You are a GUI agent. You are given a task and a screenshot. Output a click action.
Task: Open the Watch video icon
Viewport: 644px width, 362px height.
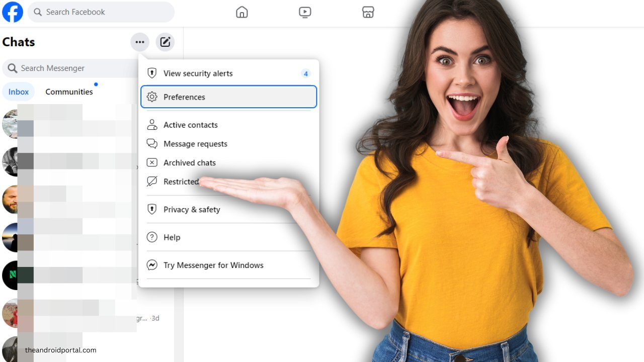click(305, 12)
